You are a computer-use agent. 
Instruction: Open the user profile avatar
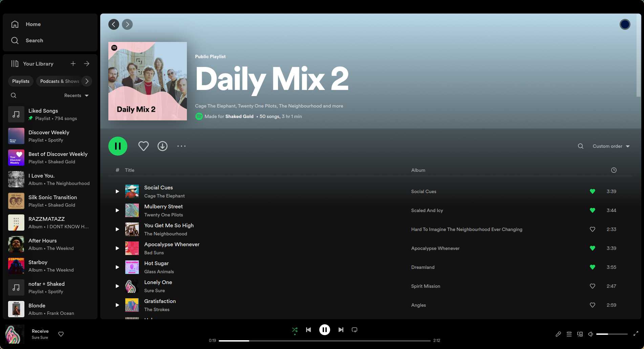[x=625, y=24]
